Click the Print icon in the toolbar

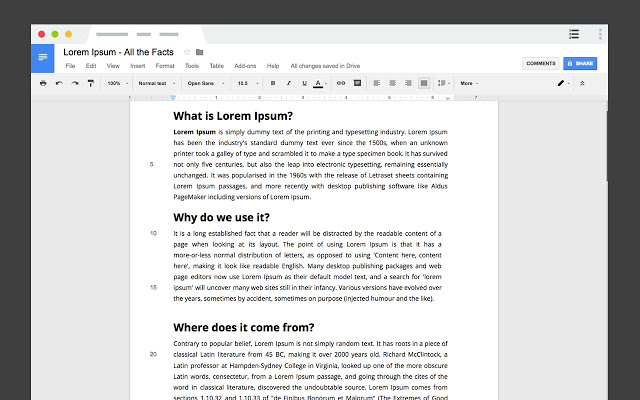pyautogui.click(x=43, y=83)
